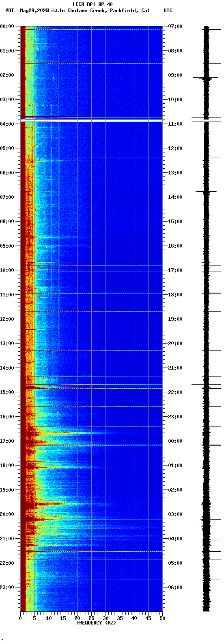Click the 07:00 label on the UTC axis
Viewport: 224px width, 644px height.
(x=175, y=26)
